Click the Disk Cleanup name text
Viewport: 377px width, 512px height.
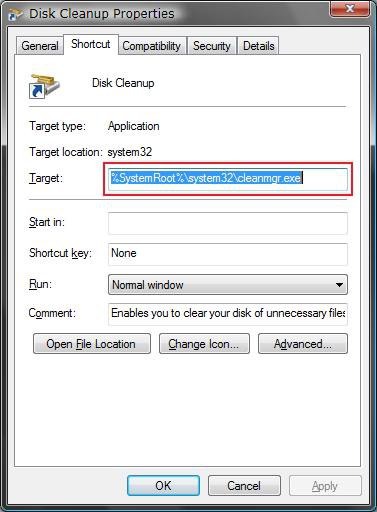(x=123, y=83)
